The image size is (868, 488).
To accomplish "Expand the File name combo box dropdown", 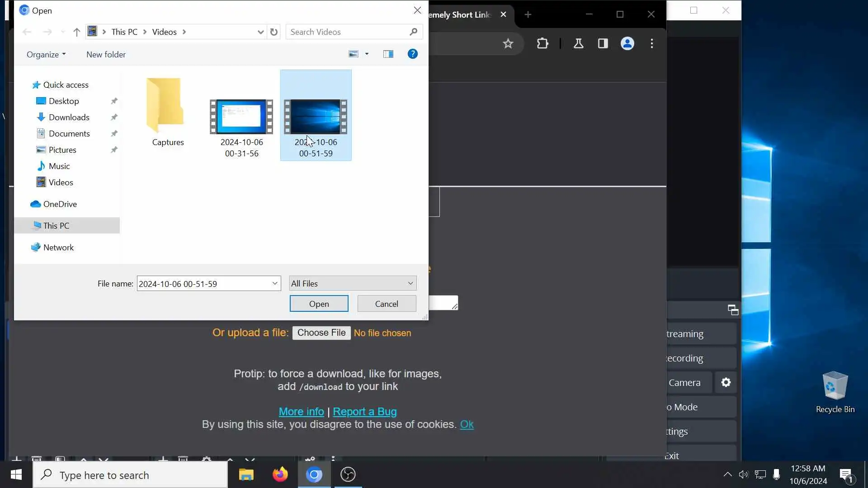I will (x=274, y=283).
